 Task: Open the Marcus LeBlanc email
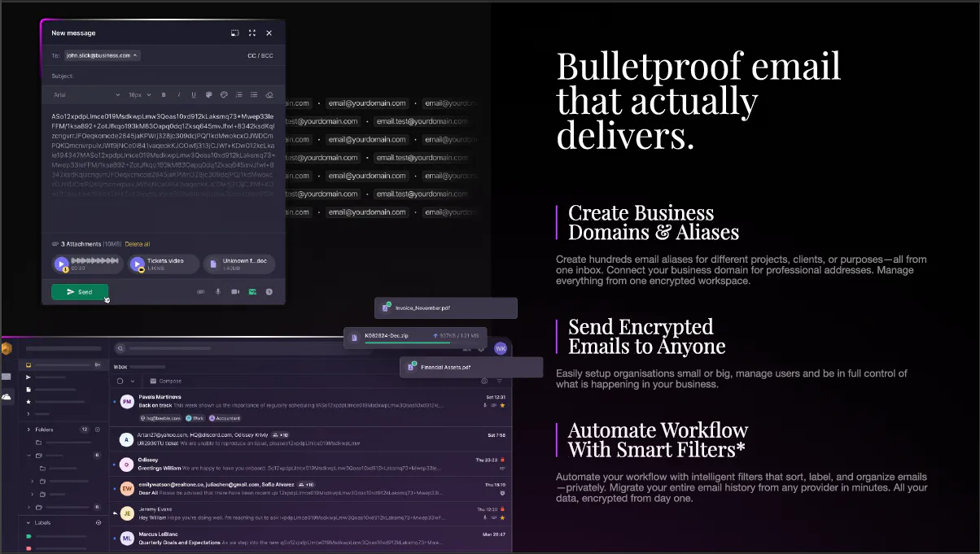tap(313, 539)
